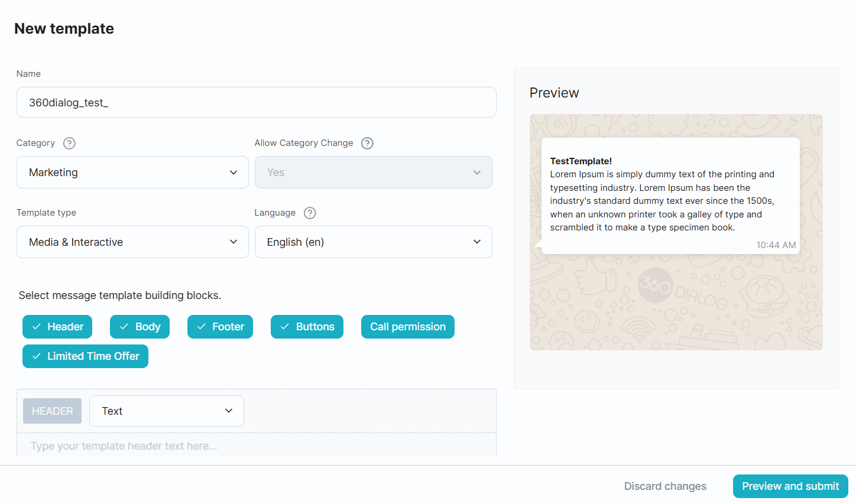The image size is (856, 504).
Task: Click Preview and submit button
Action: pos(790,486)
